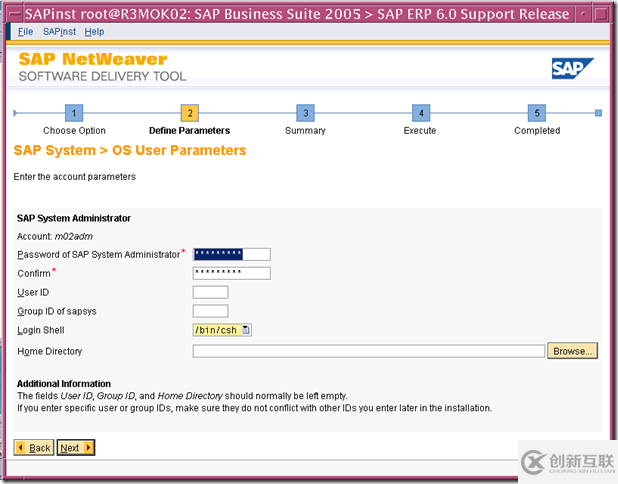The image size is (618, 484).
Task: Open the SAPinst menu
Action: pyautogui.click(x=60, y=32)
